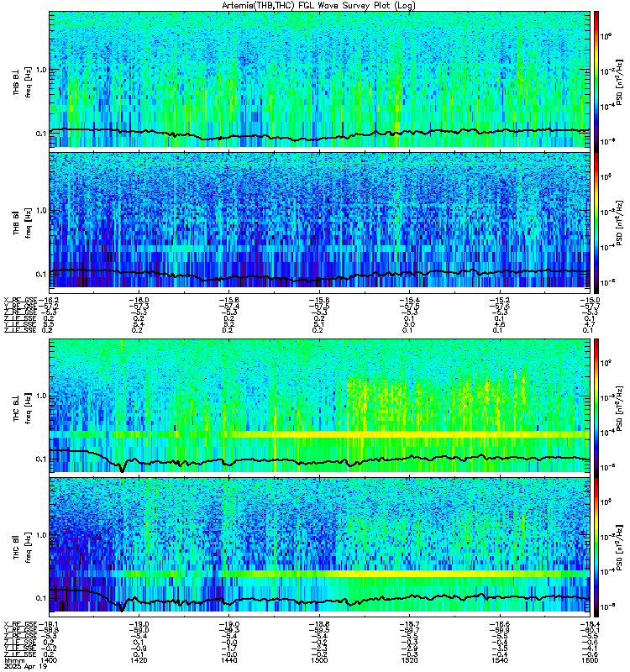Viewport: 630px width, 672px height.
Task: Click the '2025 Apr 19' date label
Action: click(x=25, y=667)
